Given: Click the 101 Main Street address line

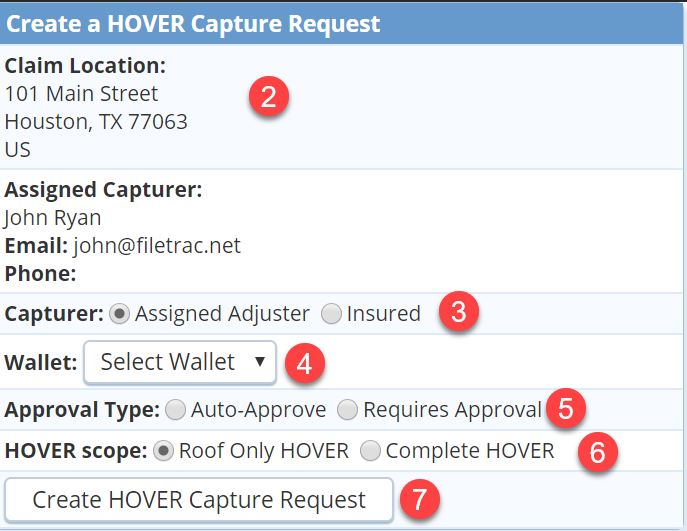Looking at the screenshot, I should 81,93.
